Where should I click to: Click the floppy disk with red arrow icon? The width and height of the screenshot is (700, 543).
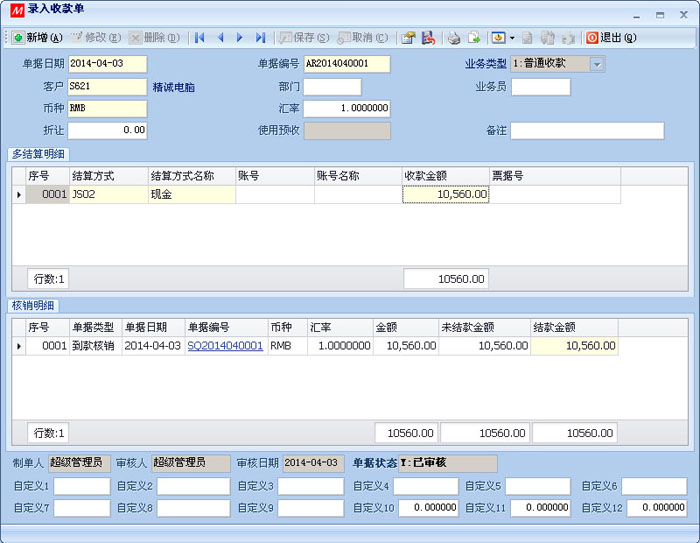(428, 38)
